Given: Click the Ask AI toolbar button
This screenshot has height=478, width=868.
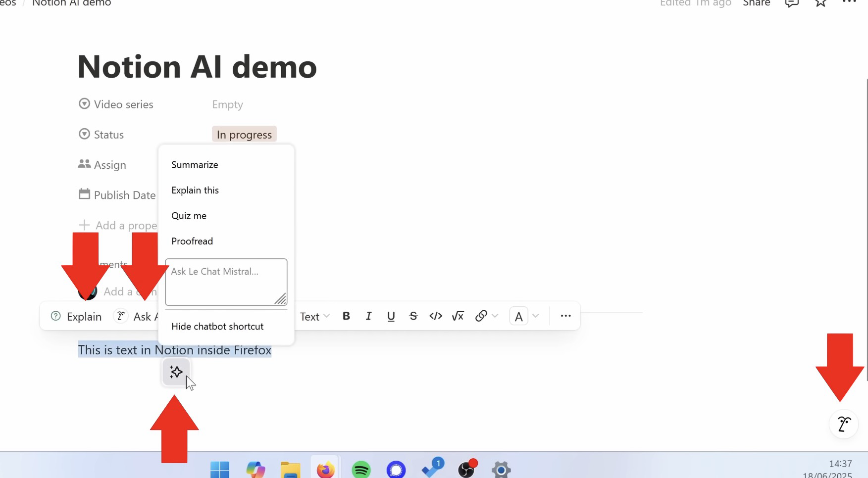Looking at the screenshot, I should click(x=136, y=316).
